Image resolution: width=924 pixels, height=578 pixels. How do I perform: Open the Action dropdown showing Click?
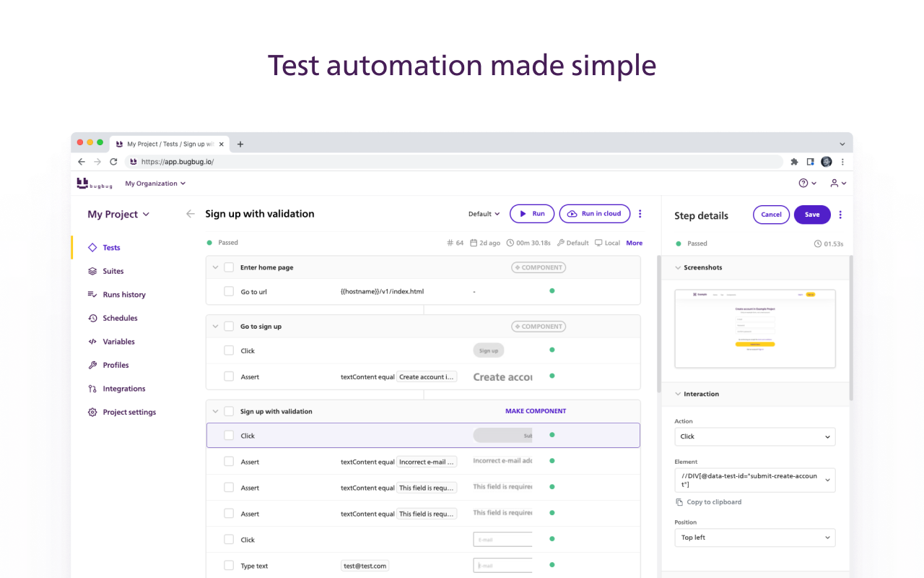(754, 436)
